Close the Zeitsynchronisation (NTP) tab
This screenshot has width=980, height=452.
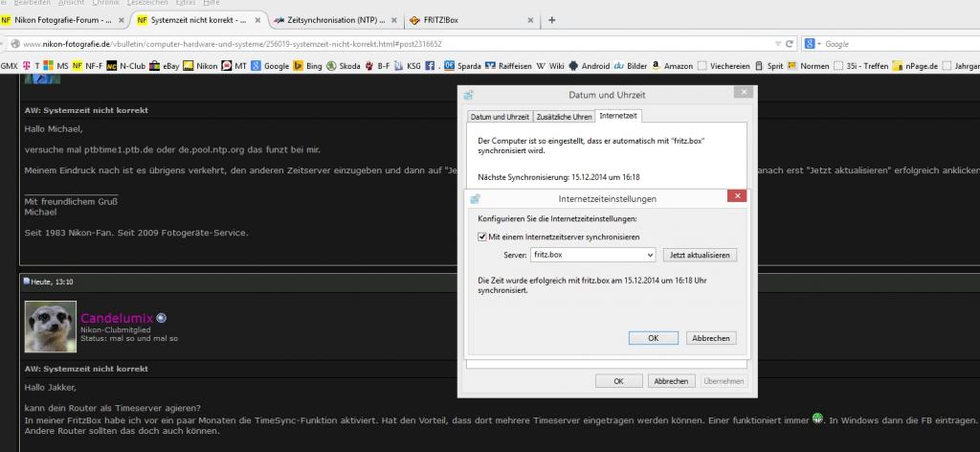click(393, 20)
